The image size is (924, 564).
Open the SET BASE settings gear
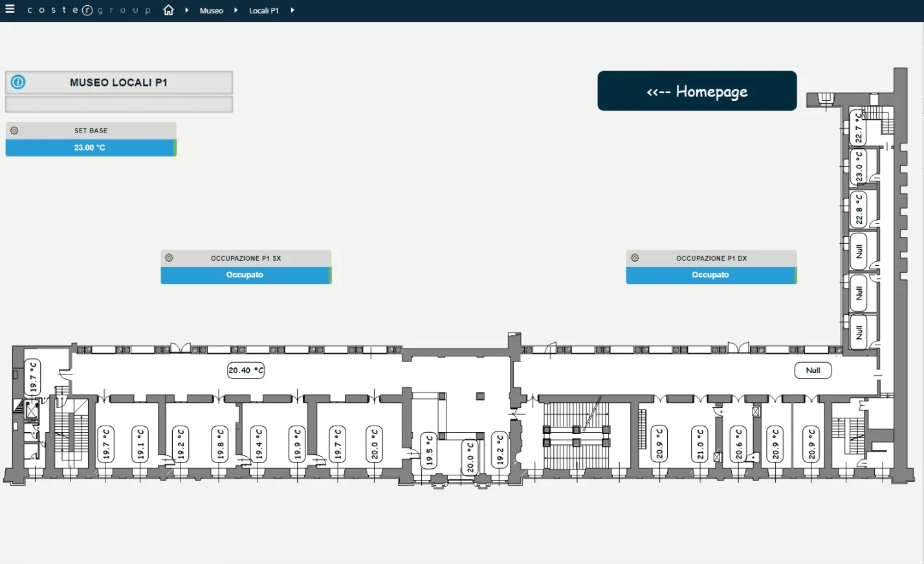14,131
